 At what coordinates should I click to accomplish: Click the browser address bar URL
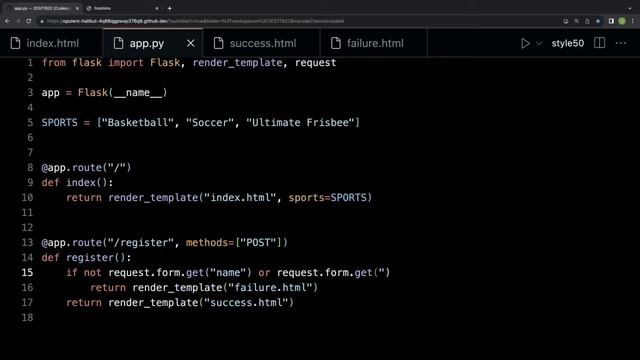[x=195, y=21]
